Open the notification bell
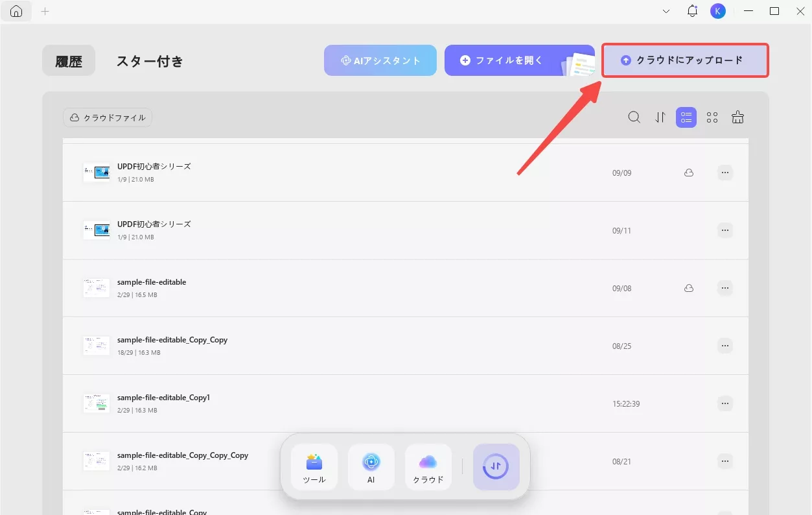This screenshot has width=812, height=515. pos(692,11)
